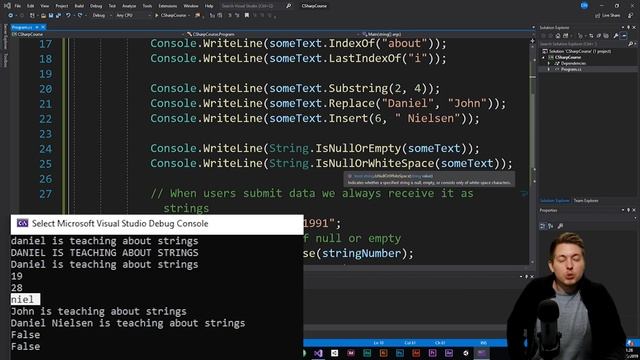Image resolution: width=640 pixels, height=360 pixels.
Task: Pin the Program.cs tab
Action: 37,27
